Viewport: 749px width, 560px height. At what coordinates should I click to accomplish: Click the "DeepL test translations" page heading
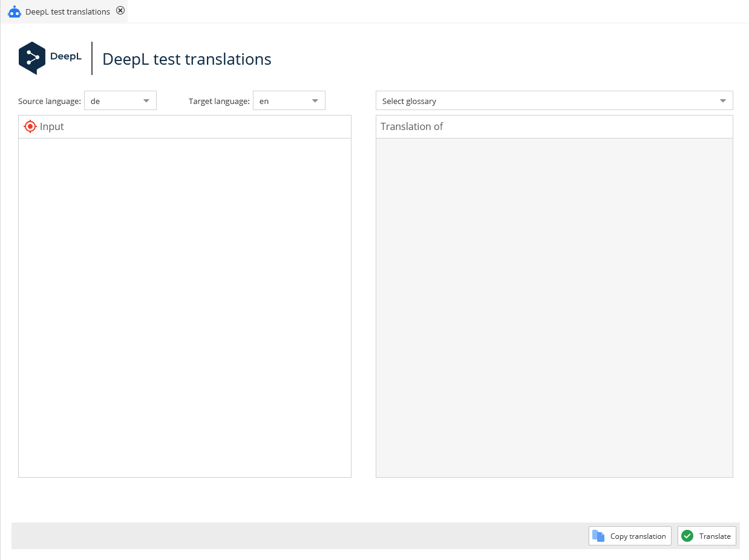click(187, 59)
